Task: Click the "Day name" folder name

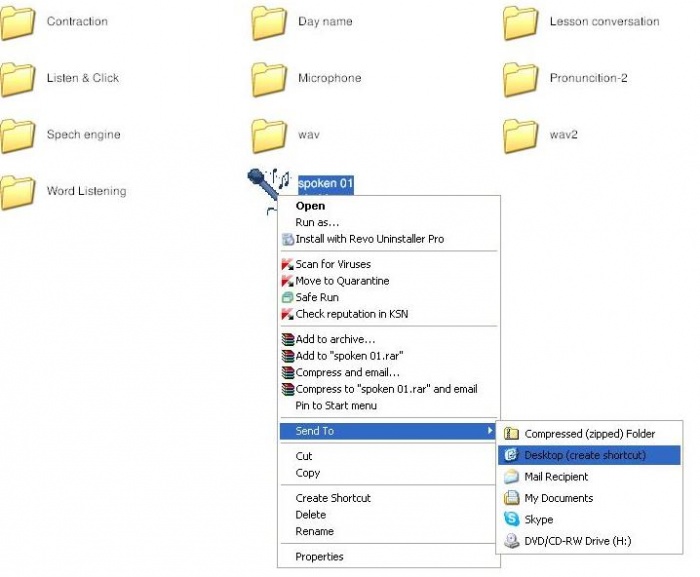Action: [325, 21]
